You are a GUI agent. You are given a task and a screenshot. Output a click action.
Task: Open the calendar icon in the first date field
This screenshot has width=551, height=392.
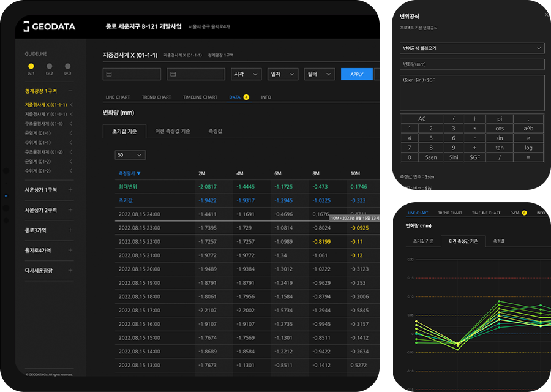[109, 74]
